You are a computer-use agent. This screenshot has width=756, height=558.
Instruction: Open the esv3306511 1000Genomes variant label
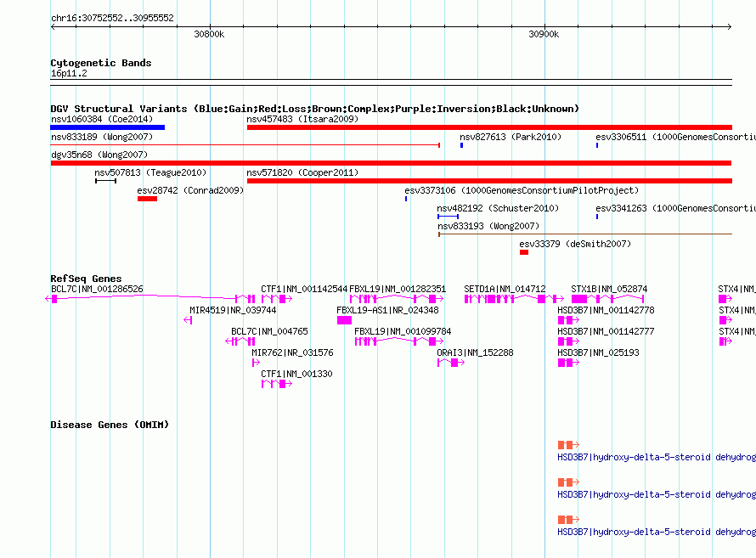tap(675, 137)
